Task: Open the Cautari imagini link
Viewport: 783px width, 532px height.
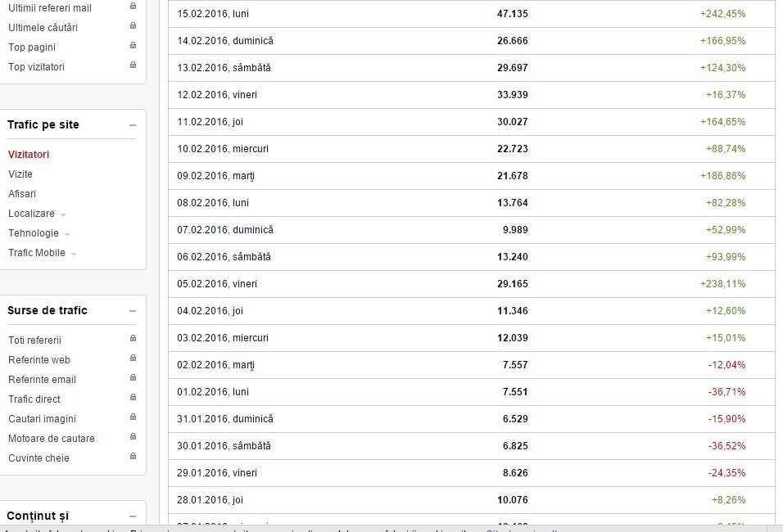Action: pyautogui.click(x=42, y=419)
